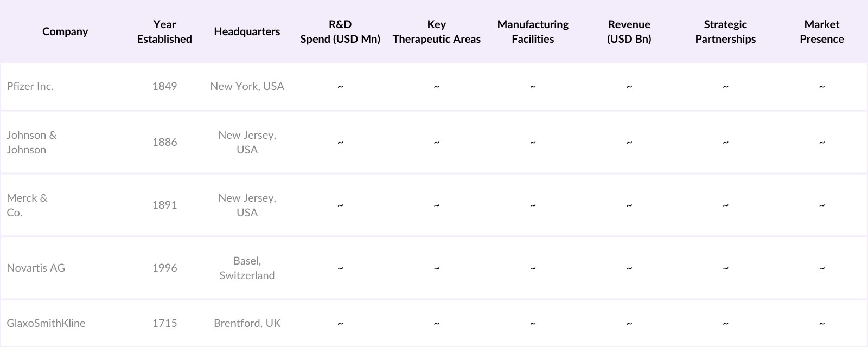This screenshot has height=354, width=868.
Task: Click the Manufacturing Facilities header
Action: (x=533, y=31)
